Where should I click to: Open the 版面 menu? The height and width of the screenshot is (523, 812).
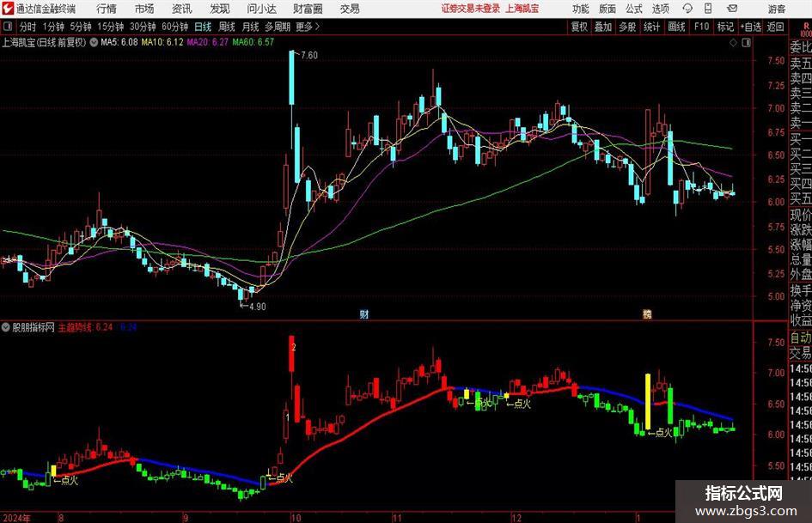(x=607, y=9)
